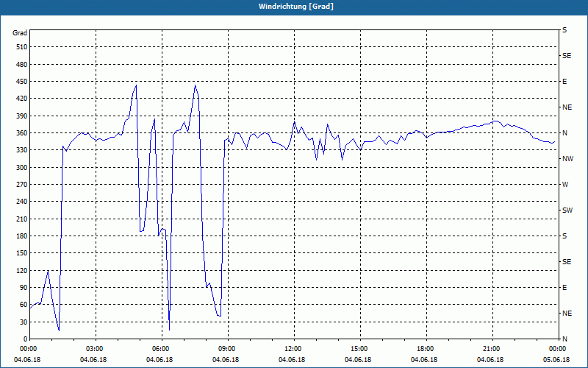This screenshot has height=368, width=588.
Task: Select the 420 y-axis value
Action: click(x=22, y=99)
